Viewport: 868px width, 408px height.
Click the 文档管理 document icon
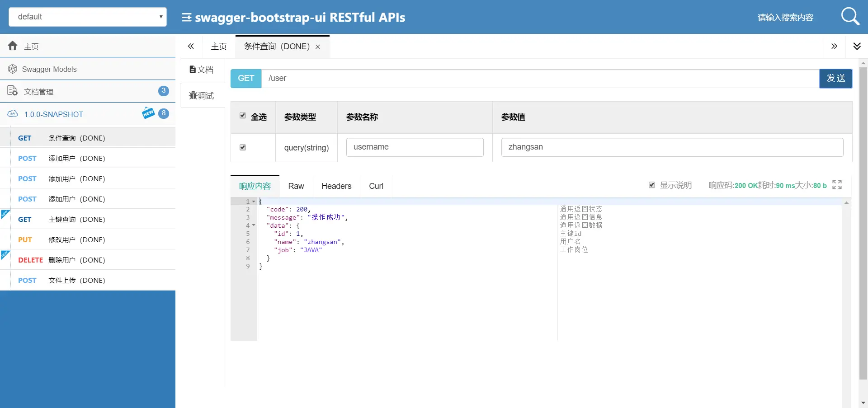pos(13,91)
